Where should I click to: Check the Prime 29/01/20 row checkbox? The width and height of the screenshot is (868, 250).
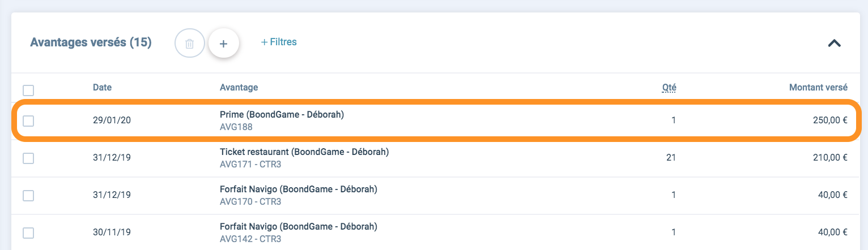(28, 120)
